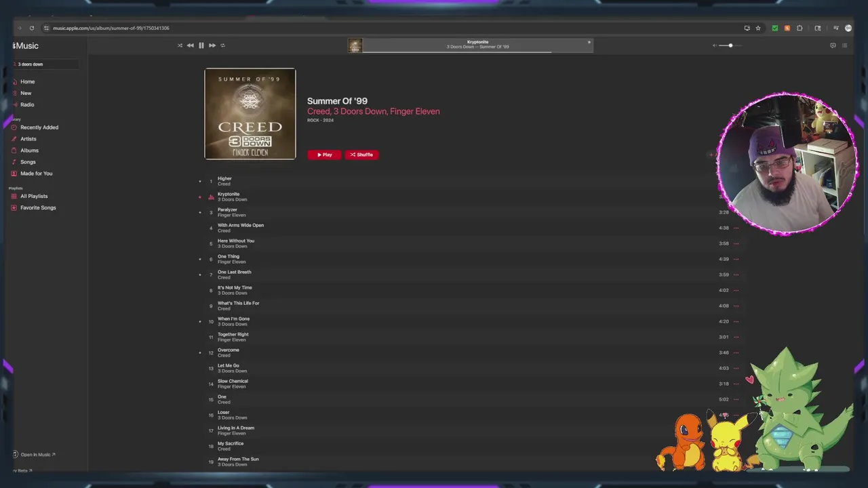Open more options for One Last Breath
Viewport: 868px width, 488px height.
[736, 275]
